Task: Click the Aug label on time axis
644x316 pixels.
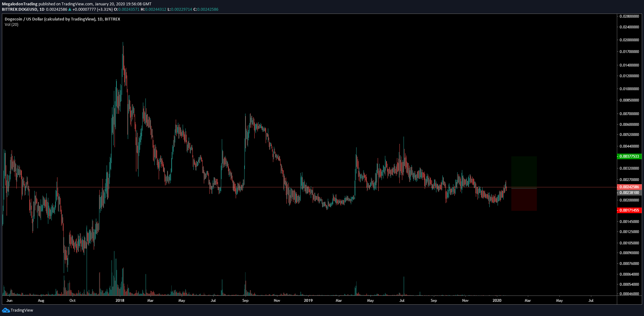Action: pyautogui.click(x=41, y=301)
